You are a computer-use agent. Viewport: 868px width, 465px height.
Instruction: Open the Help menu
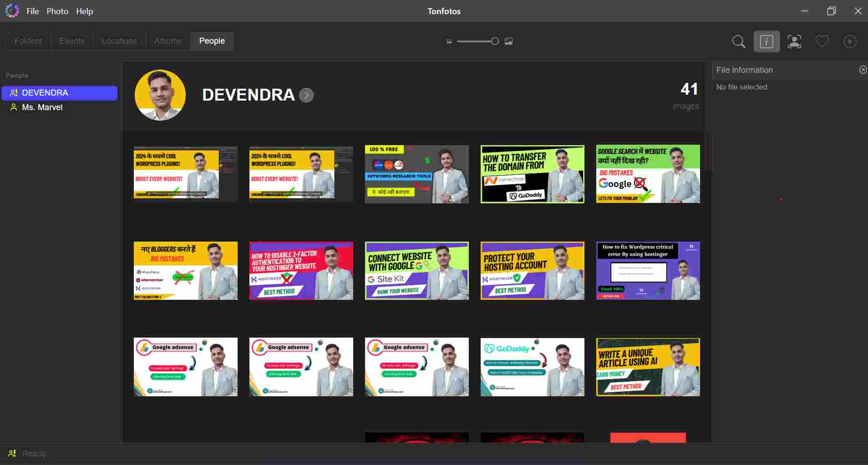tap(85, 11)
